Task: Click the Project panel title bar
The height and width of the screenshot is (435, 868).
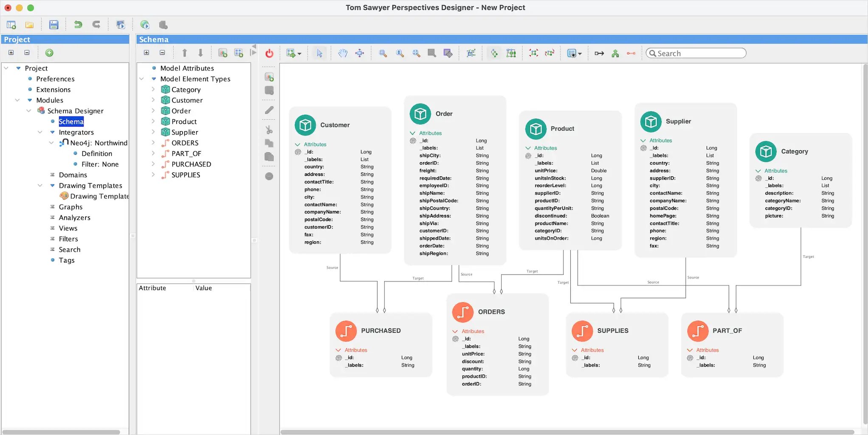Action: [x=64, y=39]
